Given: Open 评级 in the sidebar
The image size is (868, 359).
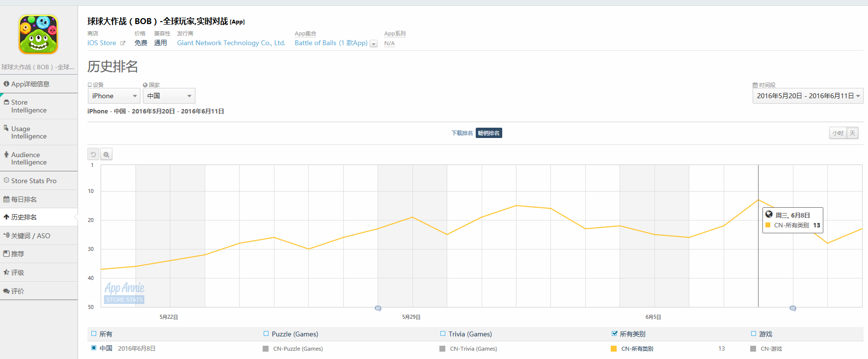Looking at the screenshot, I should pos(39,273).
